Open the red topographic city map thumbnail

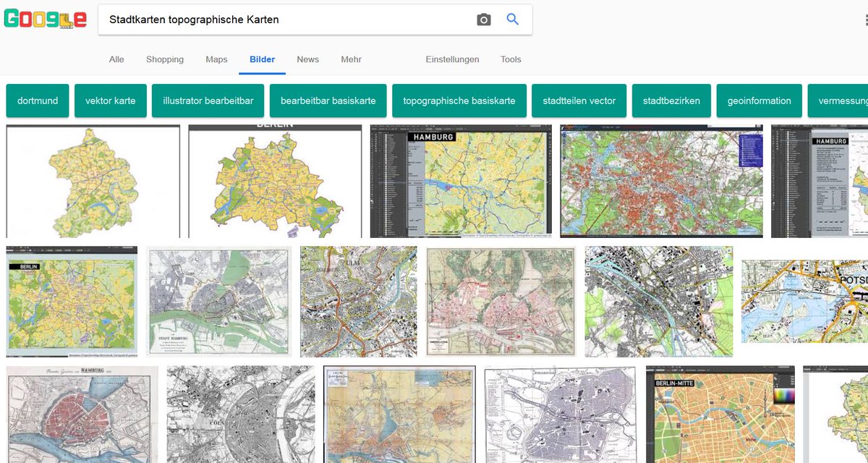(x=661, y=181)
